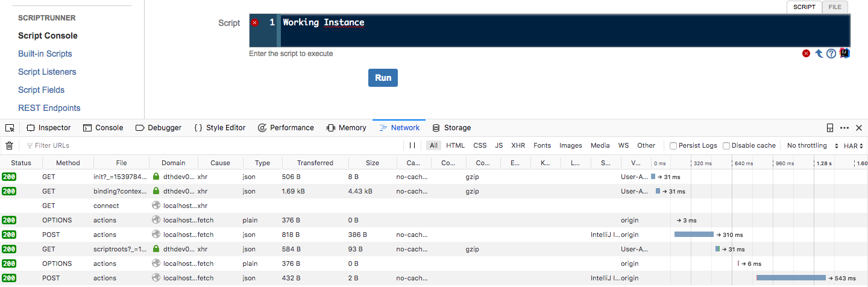Open the Built-in Scripts link
Image resolution: width=868 pixels, height=287 pixels.
45,54
